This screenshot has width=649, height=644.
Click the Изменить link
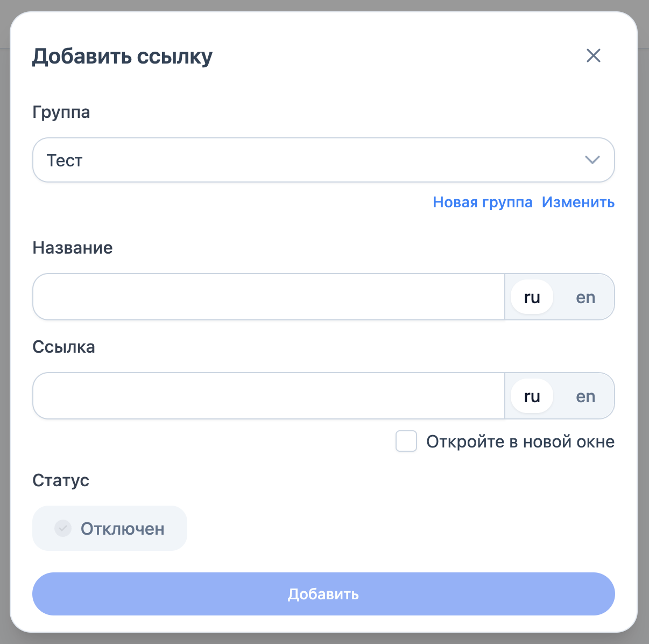tap(578, 202)
